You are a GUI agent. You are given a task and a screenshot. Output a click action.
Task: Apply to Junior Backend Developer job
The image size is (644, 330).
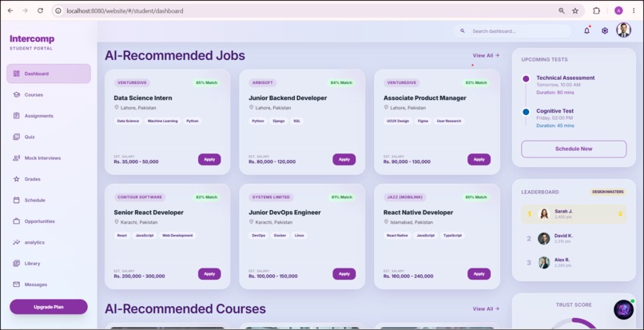click(x=344, y=160)
